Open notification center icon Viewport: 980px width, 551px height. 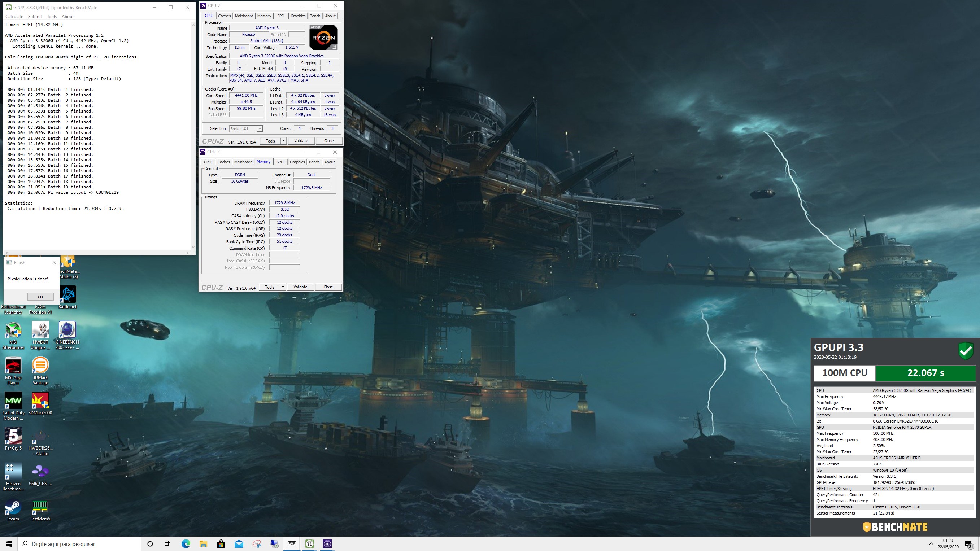click(969, 544)
